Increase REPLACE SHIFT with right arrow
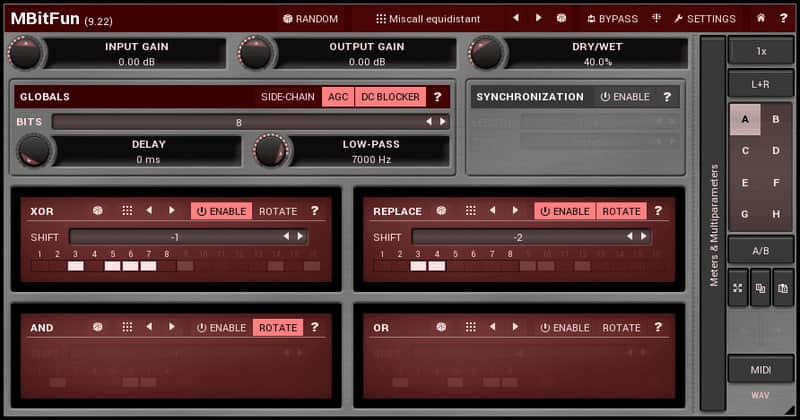Screen dimensions: 800x420 [644, 236]
